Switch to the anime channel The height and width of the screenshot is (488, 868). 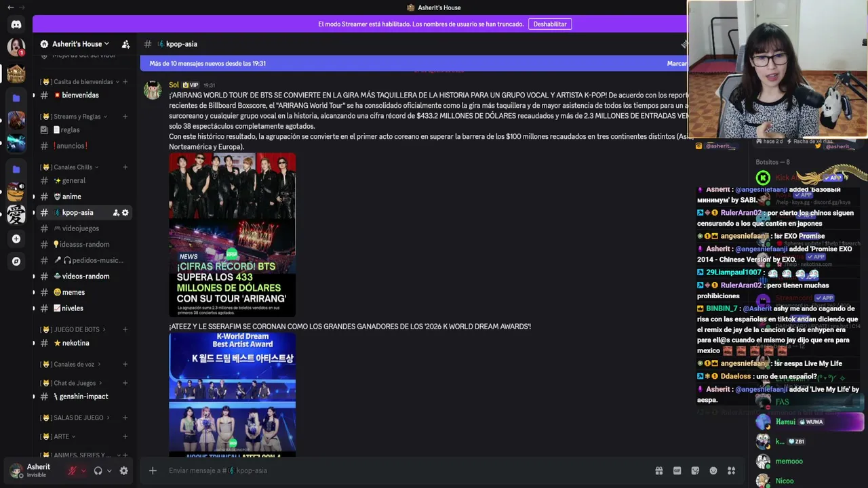pos(83,197)
